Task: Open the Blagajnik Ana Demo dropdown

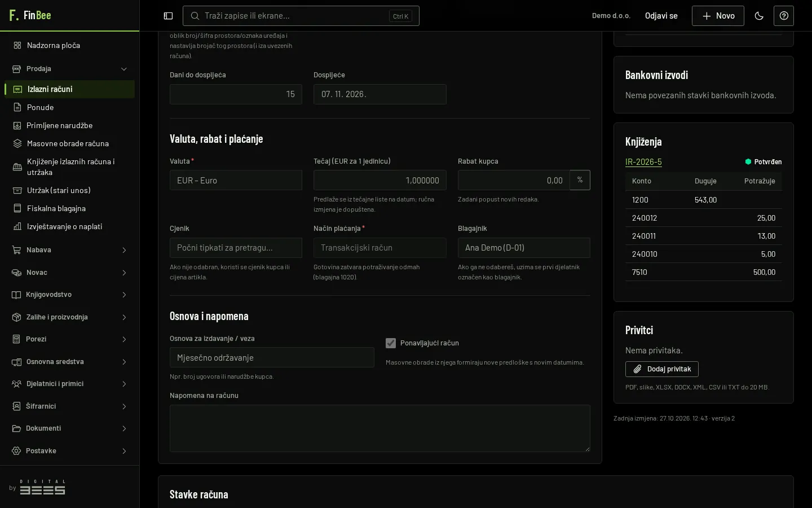Action: tap(524, 248)
